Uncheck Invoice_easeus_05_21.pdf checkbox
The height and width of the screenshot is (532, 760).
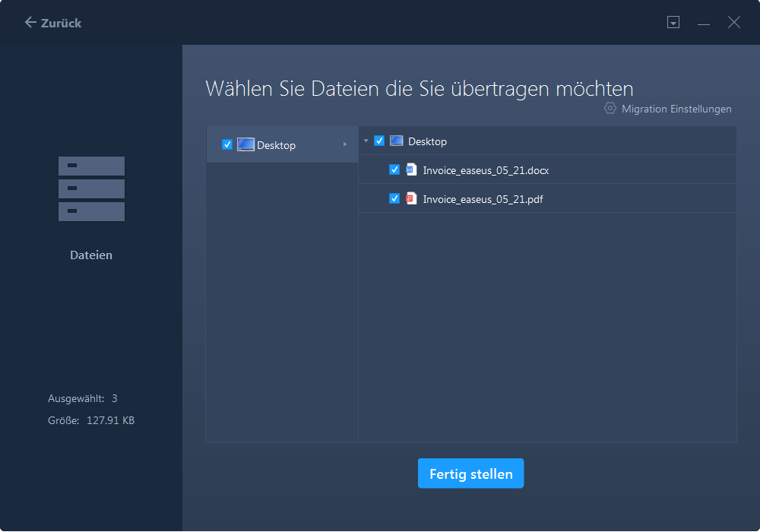pos(394,198)
